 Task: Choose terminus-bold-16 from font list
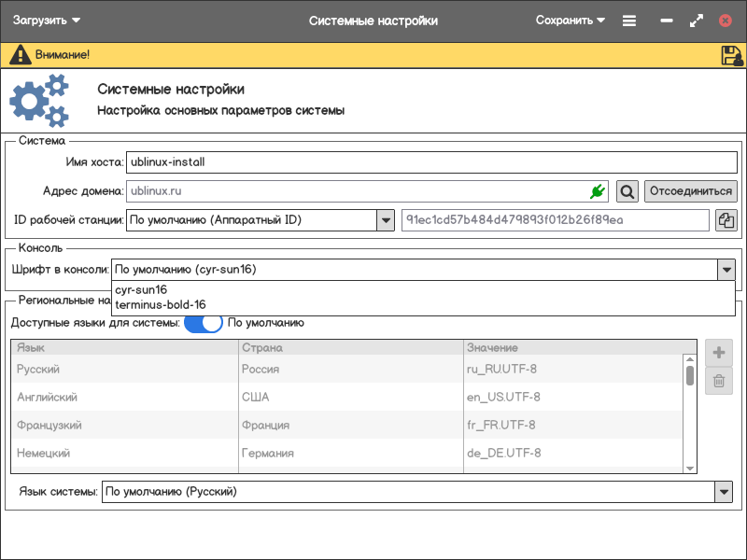pyautogui.click(x=160, y=304)
